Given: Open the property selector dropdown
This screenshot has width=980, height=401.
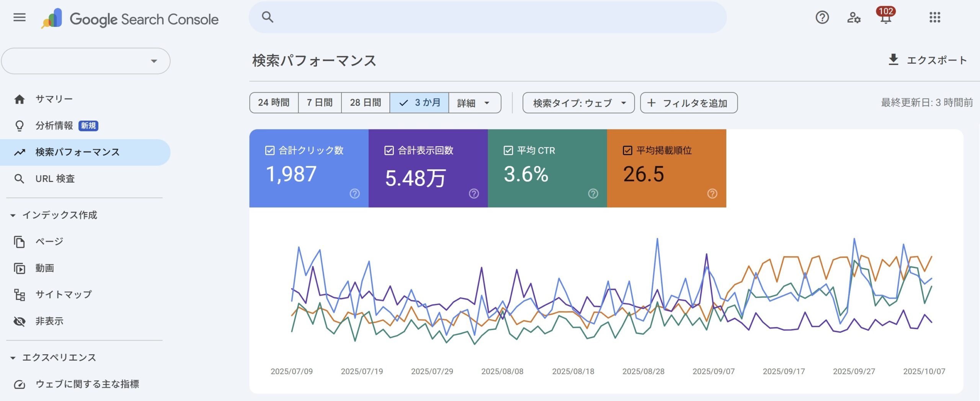Looking at the screenshot, I should coord(86,61).
